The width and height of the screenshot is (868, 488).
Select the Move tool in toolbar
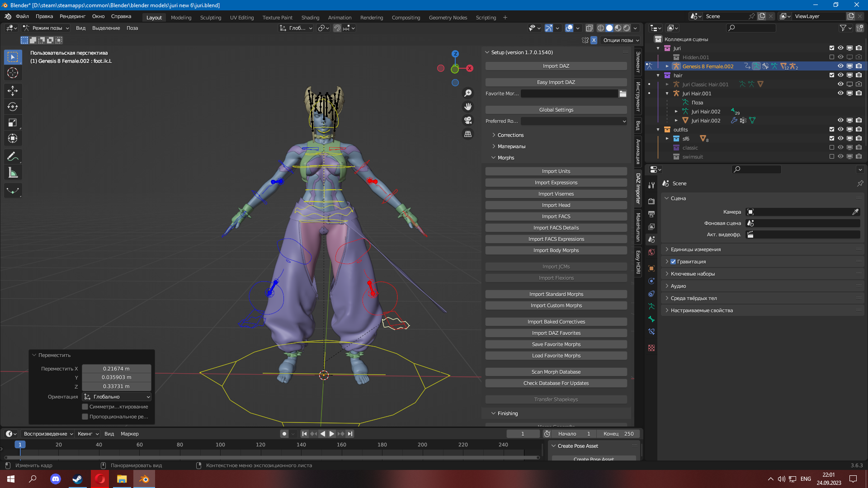pos(13,91)
